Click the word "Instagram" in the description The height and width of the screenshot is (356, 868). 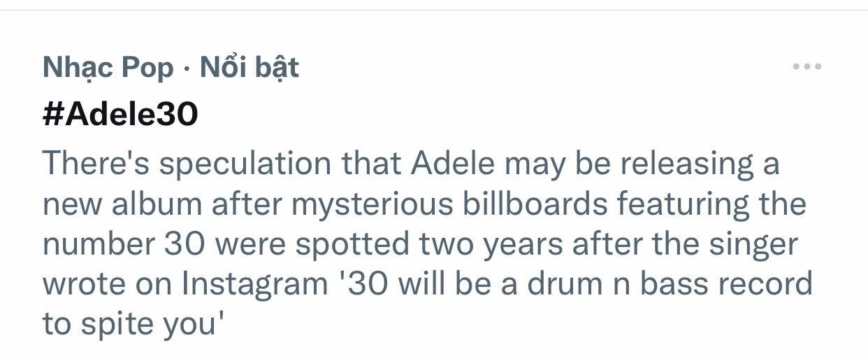pyautogui.click(x=255, y=285)
